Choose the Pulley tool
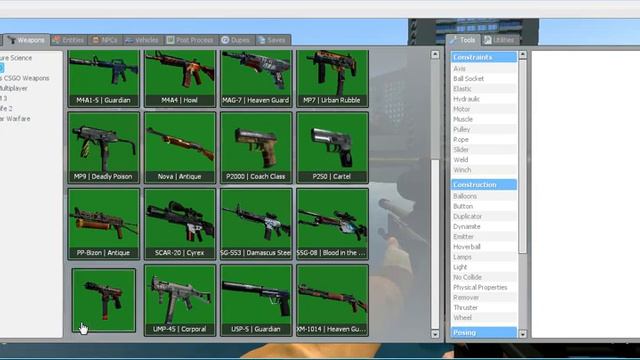Screen dimensions: 640x360 pos(484,129)
